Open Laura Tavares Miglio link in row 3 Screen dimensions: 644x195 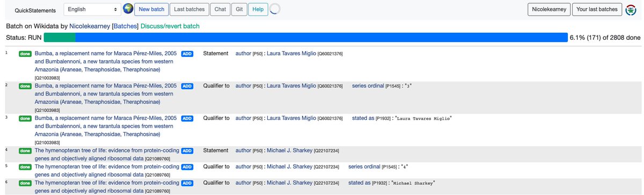click(x=291, y=118)
